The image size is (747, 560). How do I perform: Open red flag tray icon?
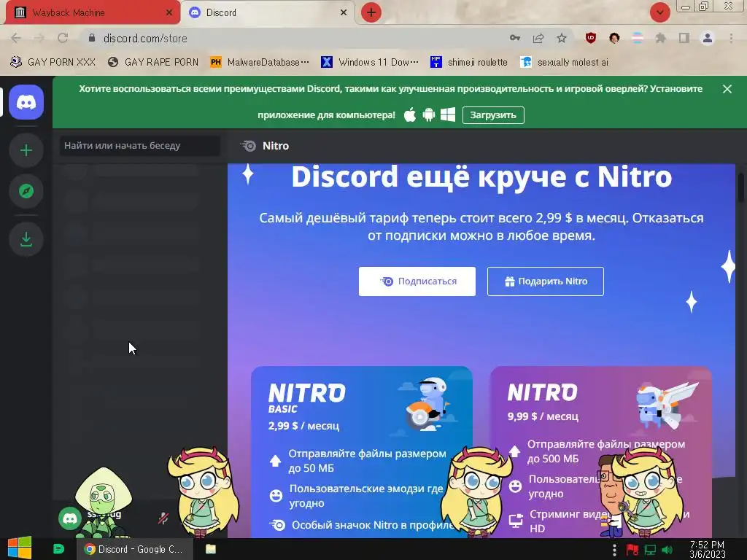tap(632, 551)
